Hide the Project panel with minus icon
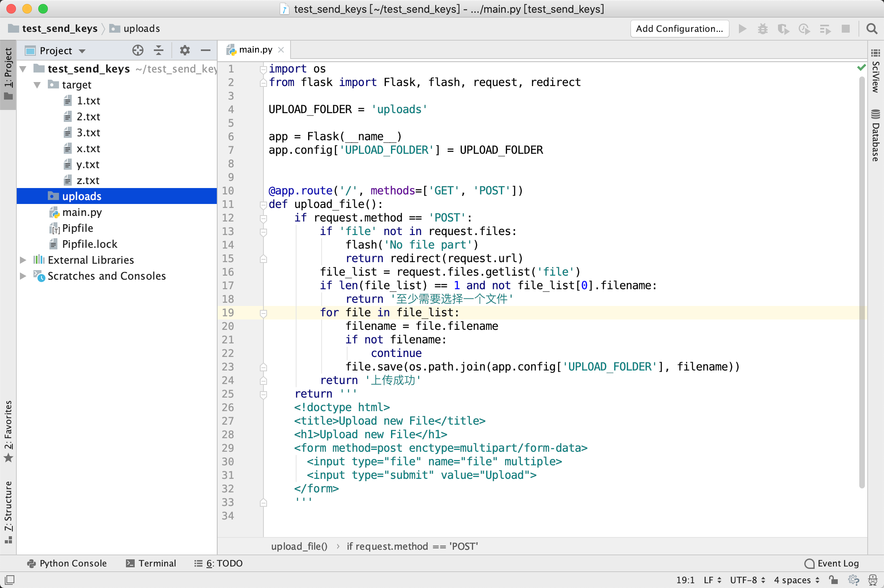Screen dimensions: 884x588 click(205, 50)
